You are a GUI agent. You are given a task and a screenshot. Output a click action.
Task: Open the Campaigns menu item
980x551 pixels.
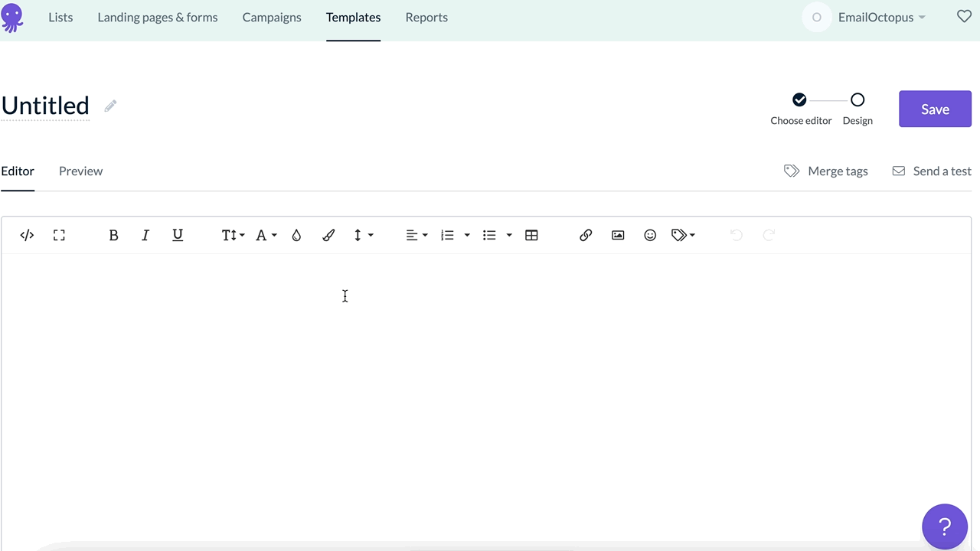pos(272,17)
